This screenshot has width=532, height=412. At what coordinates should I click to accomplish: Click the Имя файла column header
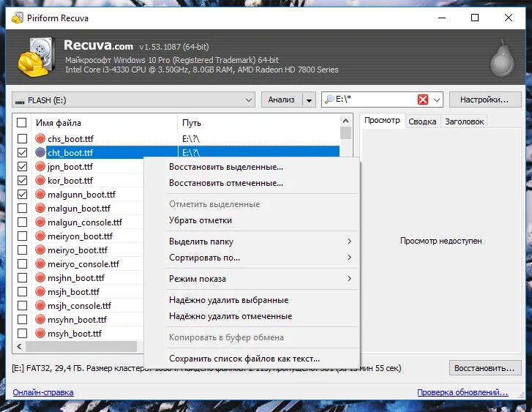pyautogui.click(x=105, y=123)
